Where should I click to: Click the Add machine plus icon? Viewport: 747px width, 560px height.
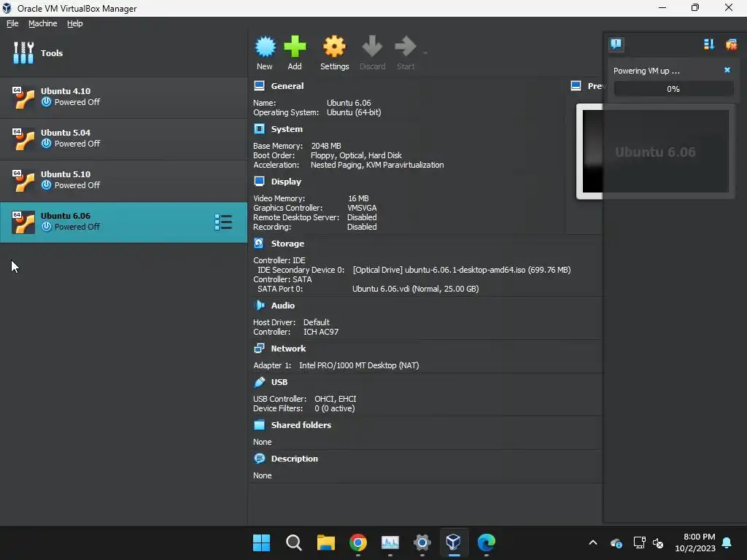(x=295, y=47)
